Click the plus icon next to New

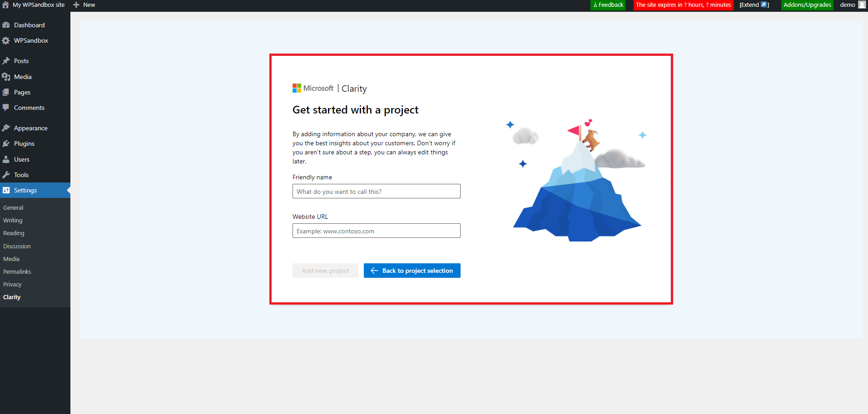76,5
